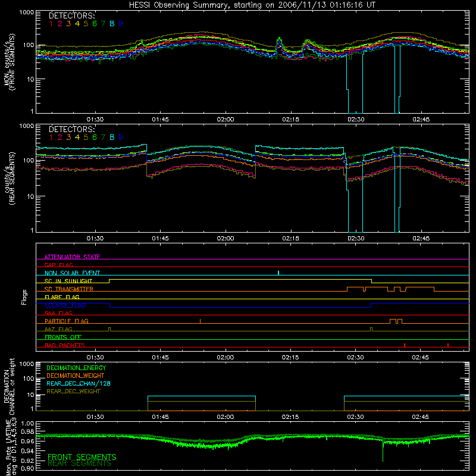This screenshot has height=476, width=476.
Task: Click 02:45 tick label under Flags panel
Action: coord(421,358)
